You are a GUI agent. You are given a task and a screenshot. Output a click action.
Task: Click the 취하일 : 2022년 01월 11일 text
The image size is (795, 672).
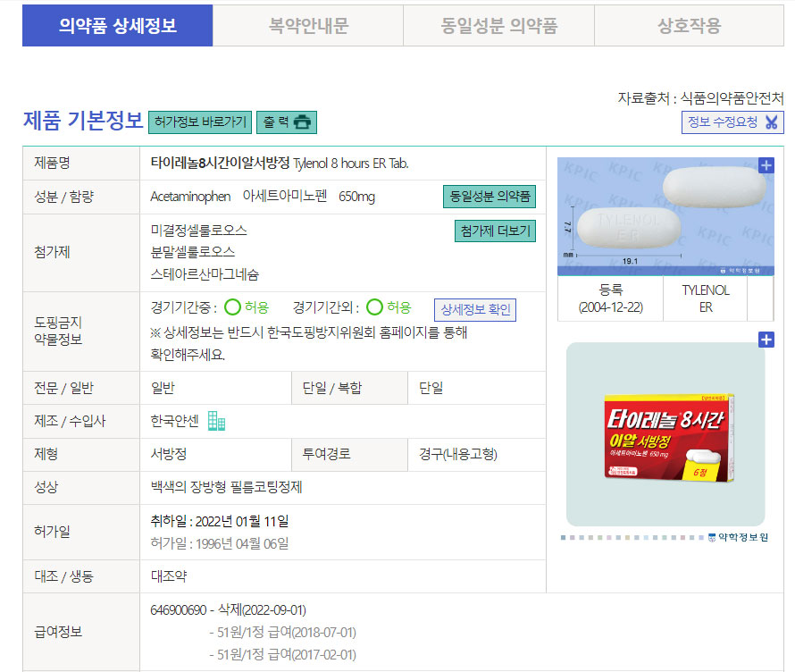point(220,521)
